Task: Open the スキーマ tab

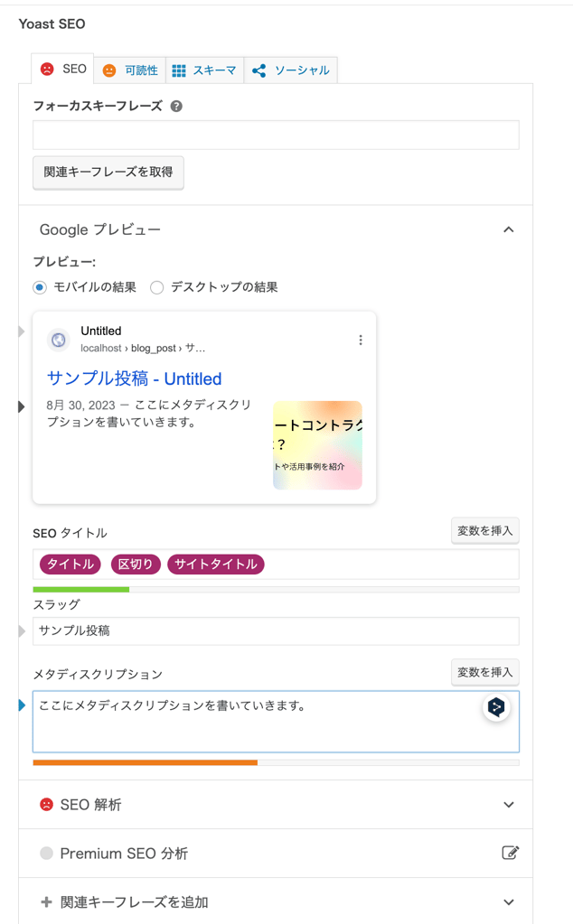Action: (204, 70)
